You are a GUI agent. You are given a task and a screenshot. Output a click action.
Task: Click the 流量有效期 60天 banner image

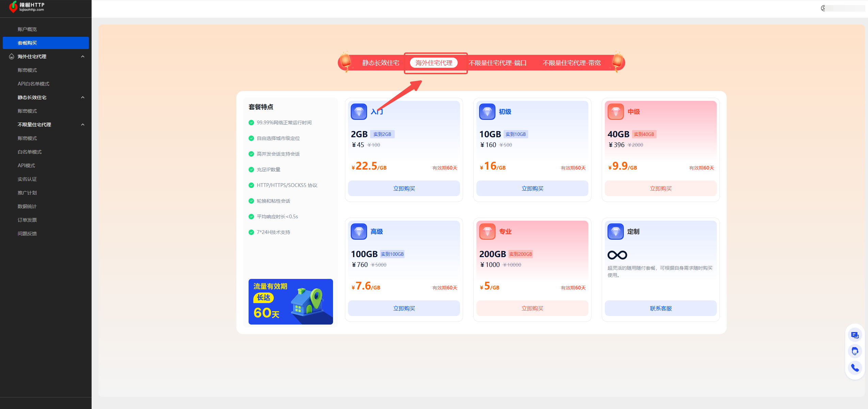pyautogui.click(x=290, y=301)
